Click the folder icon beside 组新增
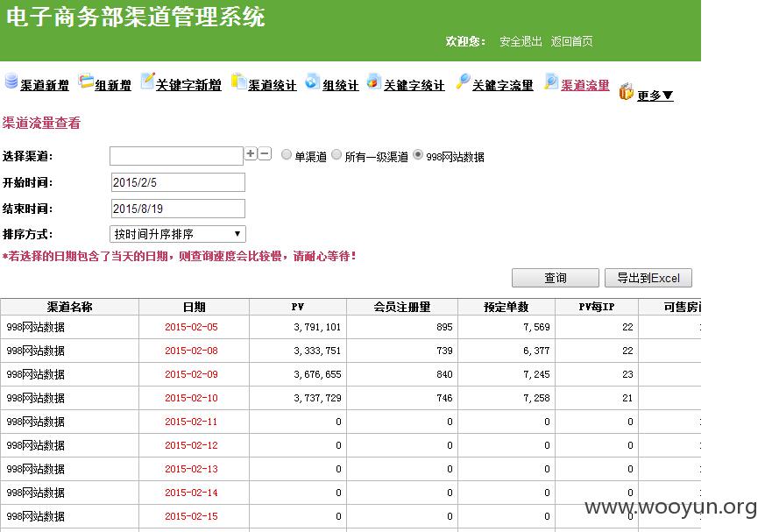This screenshot has height=532, width=765. (86, 81)
